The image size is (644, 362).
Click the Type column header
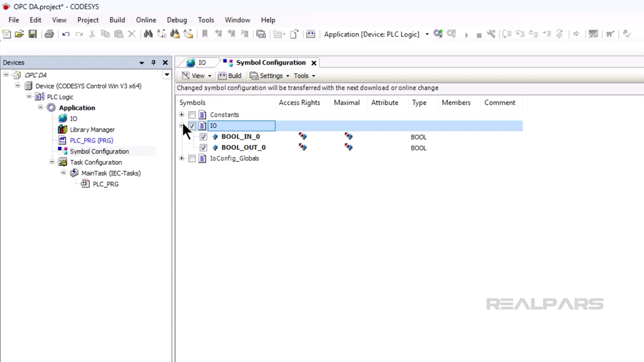pos(419,103)
